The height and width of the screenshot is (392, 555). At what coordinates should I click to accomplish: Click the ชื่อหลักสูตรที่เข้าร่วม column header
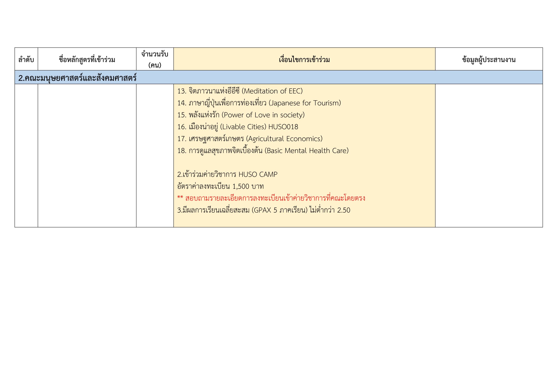87,59
